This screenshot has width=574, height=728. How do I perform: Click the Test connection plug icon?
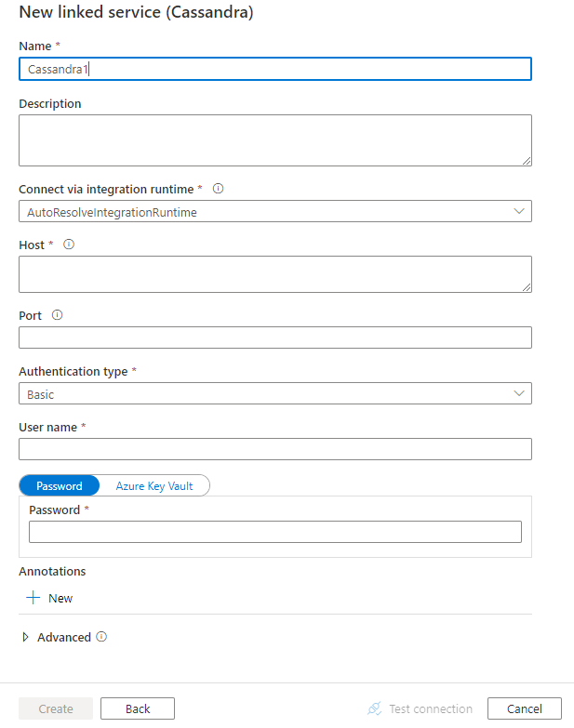pos(375,708)
